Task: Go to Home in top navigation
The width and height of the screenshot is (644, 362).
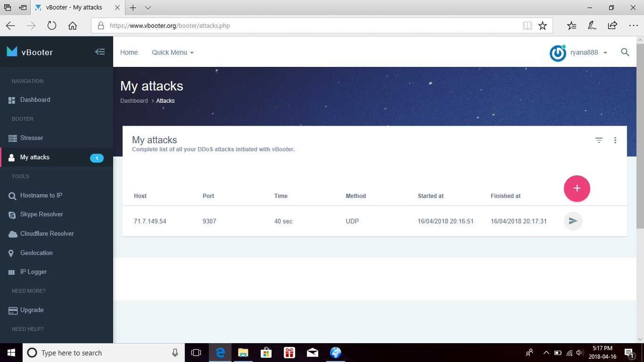Action: point(129,53)
